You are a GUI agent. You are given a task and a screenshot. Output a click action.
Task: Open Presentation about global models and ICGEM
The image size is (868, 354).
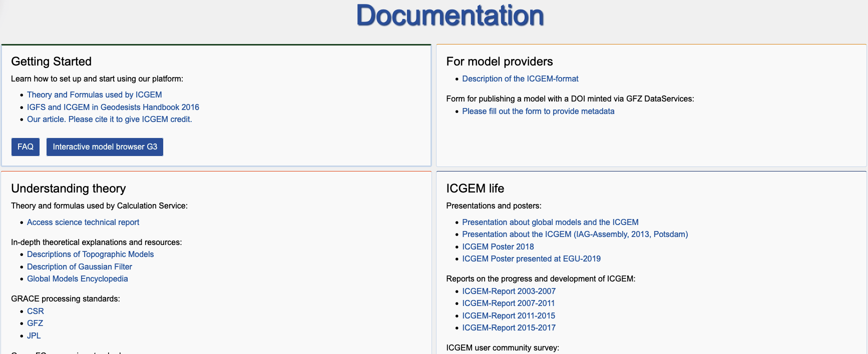[550, 222]
